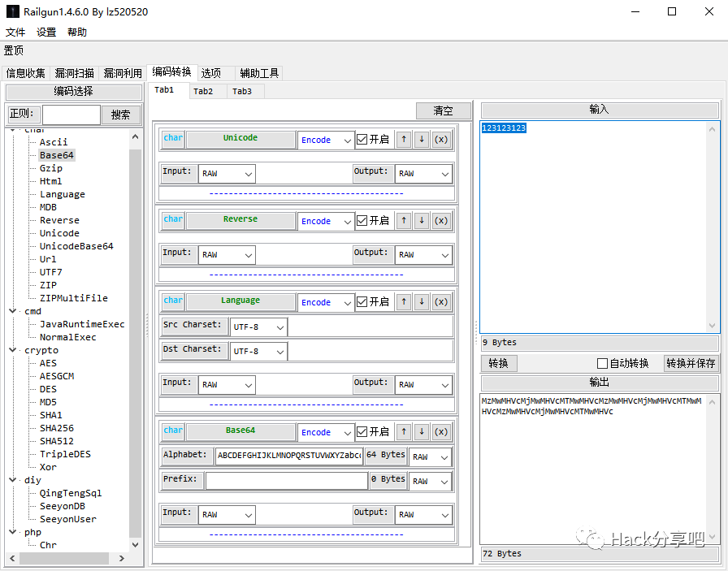This screenshot has height=571, width=728.
Task: Select AES in the crypto tree
Action: point(48,363)
